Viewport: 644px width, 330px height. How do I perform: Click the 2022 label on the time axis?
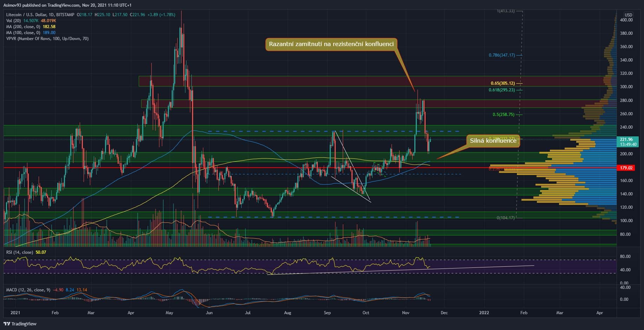pos(485,312)
